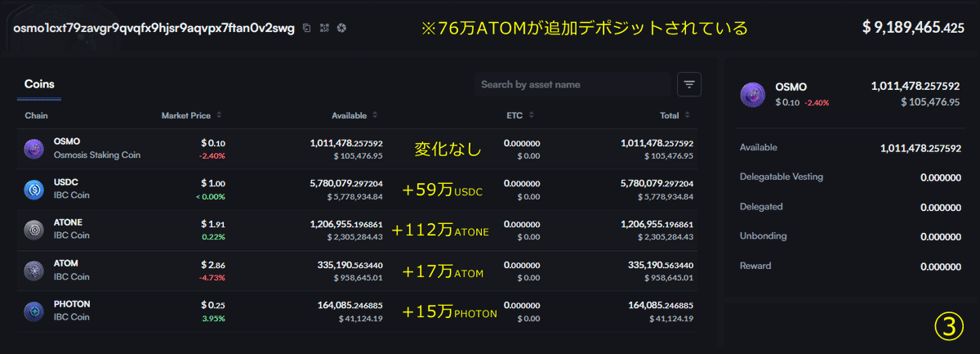
Task: Click ATOM market price $2.86
Action: pyautogui.click(x=212, y=264)
